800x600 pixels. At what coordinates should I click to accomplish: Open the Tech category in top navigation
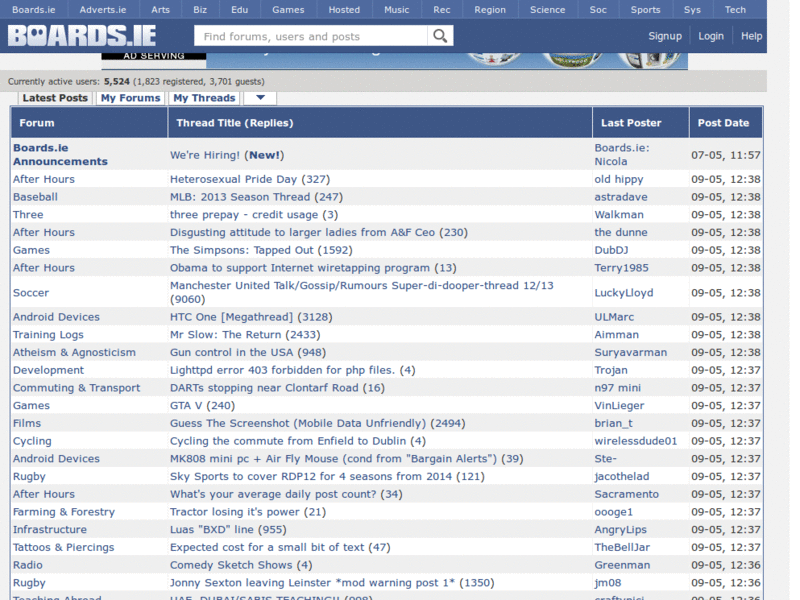pos(735,10)
